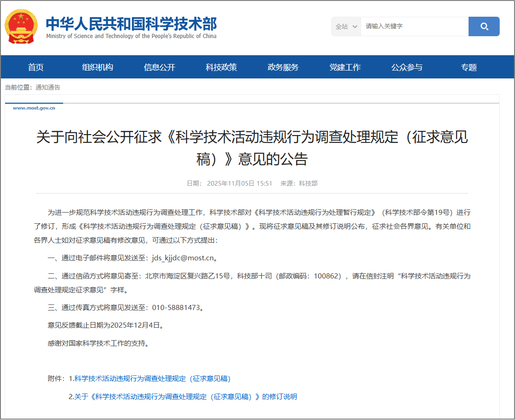Click the national emblem logo
This screenshot has height=420, width=515.
(x=21, y=26)
